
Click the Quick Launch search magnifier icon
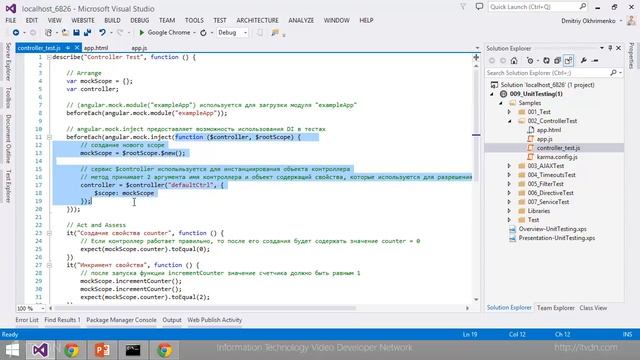coord(582,7)
